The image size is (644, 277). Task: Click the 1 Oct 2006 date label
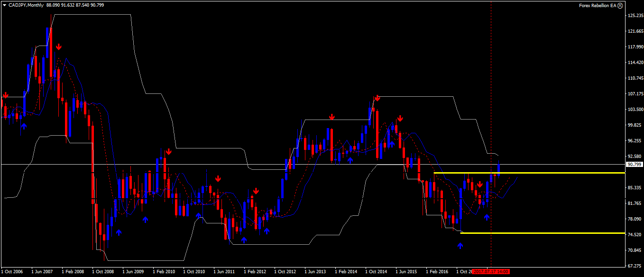tap(12, 272)
